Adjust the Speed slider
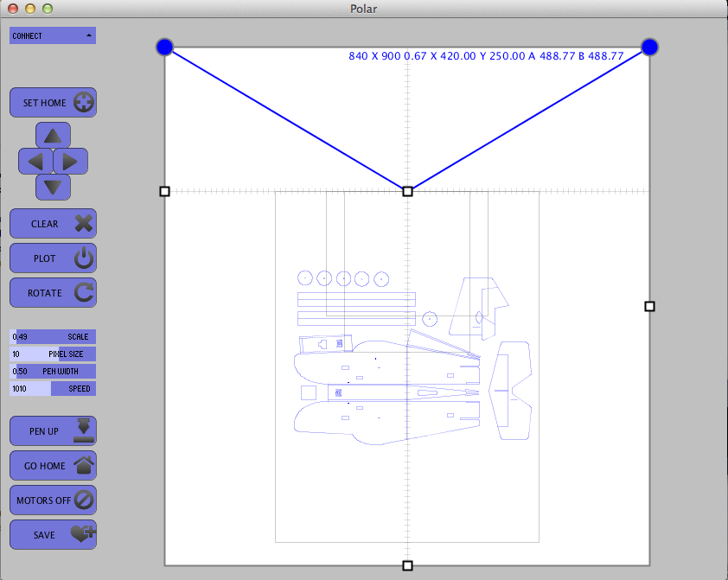Viewport: 728px width, 580px height. pyautogui.click(x=53, y=389)
